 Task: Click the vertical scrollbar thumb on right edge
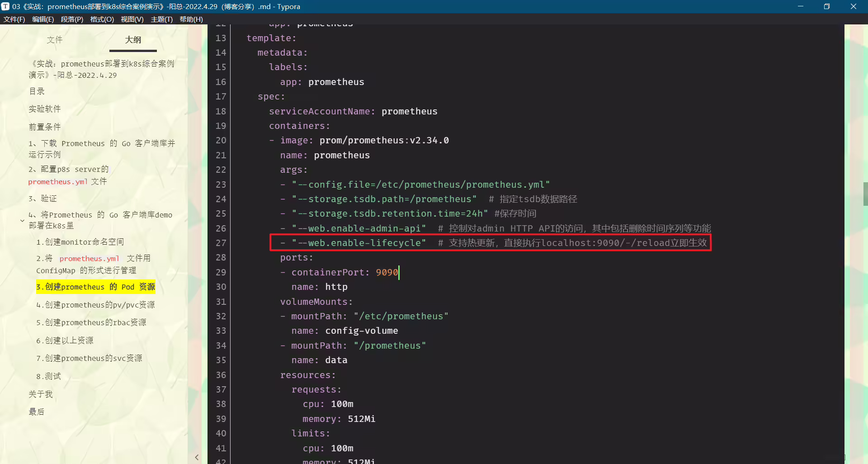pos(865,194)
